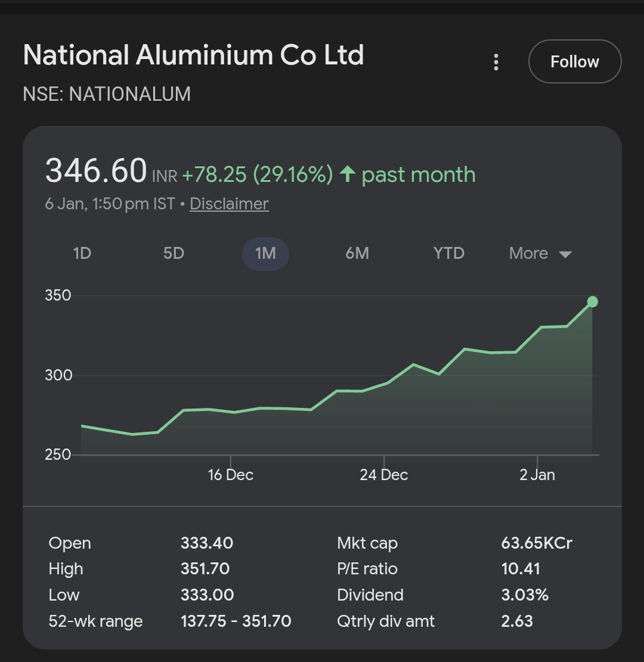The width and height of the screenshot is (644, 662).
Task: Open the three-dot options menu
Action: click(496, 62)
